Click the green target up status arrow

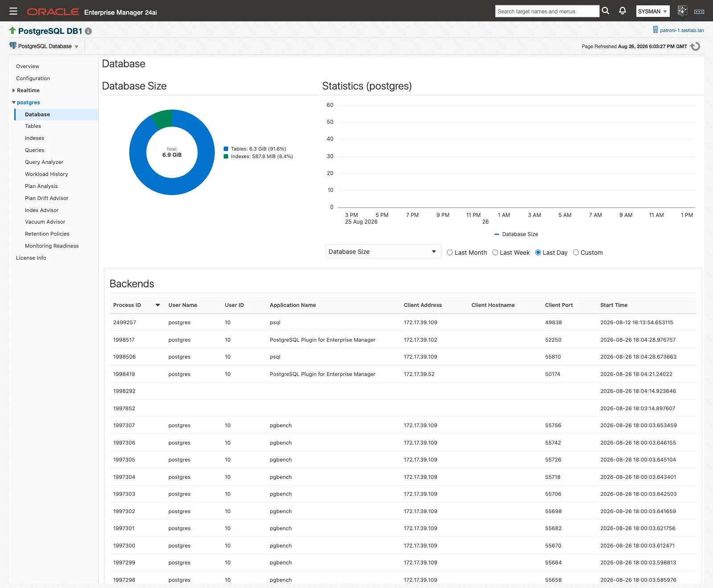tap(12, 30)
